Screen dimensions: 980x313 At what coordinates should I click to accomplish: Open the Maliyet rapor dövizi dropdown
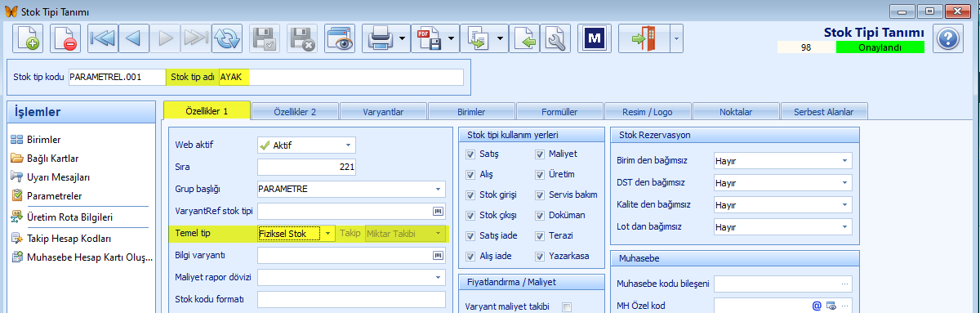pos(439,278)
